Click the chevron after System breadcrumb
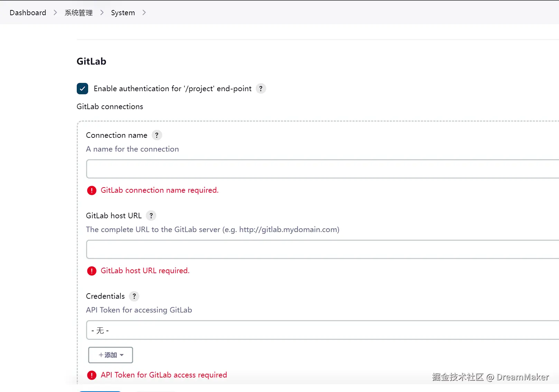 tap(144, 13)
